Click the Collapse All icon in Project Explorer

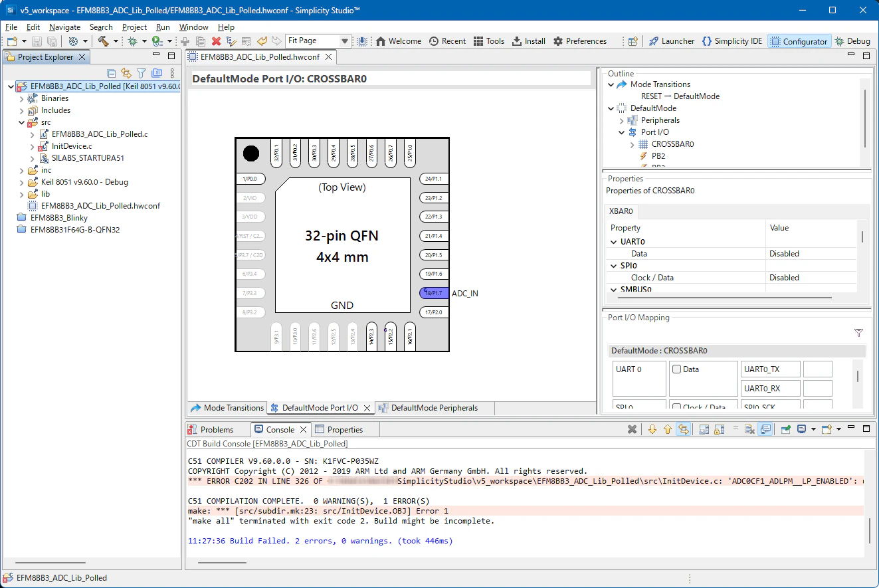112,73
